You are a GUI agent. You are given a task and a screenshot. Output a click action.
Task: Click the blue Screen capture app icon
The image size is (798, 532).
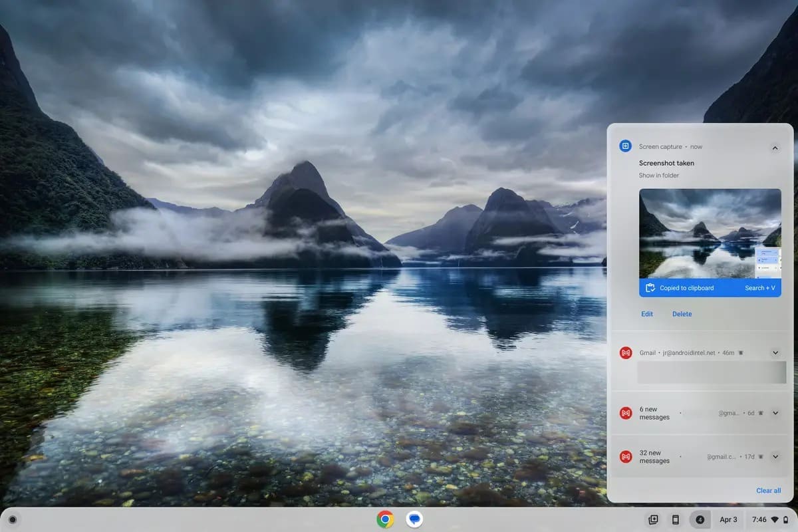(625, 146)
